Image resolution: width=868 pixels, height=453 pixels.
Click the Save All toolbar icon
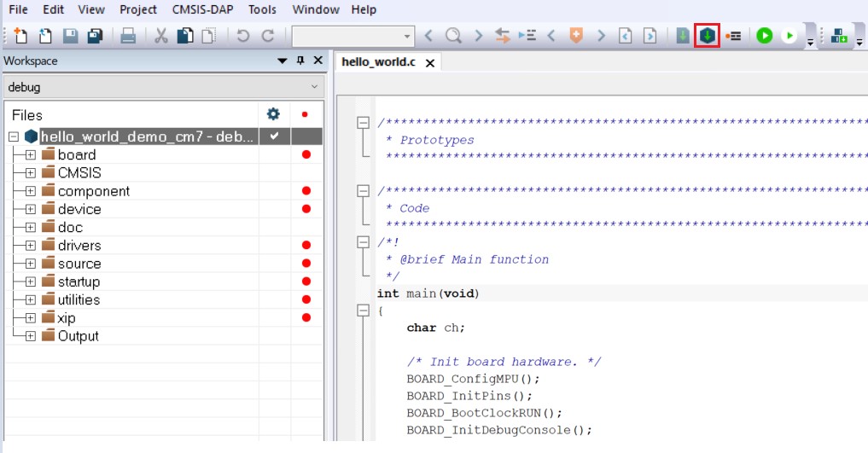[95, 36]
